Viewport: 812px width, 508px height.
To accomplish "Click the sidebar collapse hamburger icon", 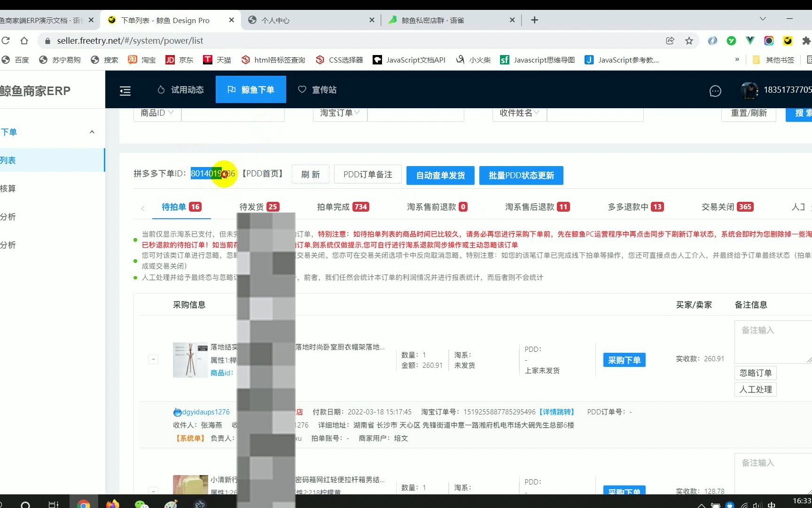I will (x=125, y=91).
